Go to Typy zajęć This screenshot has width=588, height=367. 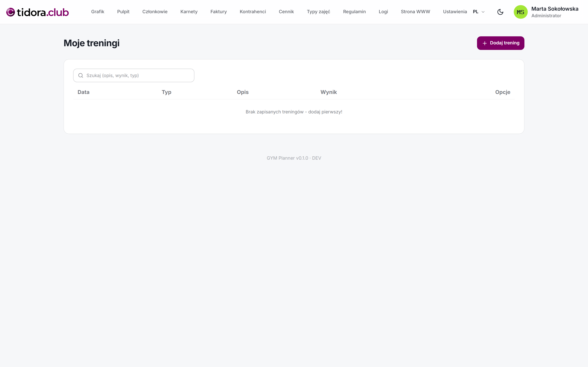tap(318, 12)
